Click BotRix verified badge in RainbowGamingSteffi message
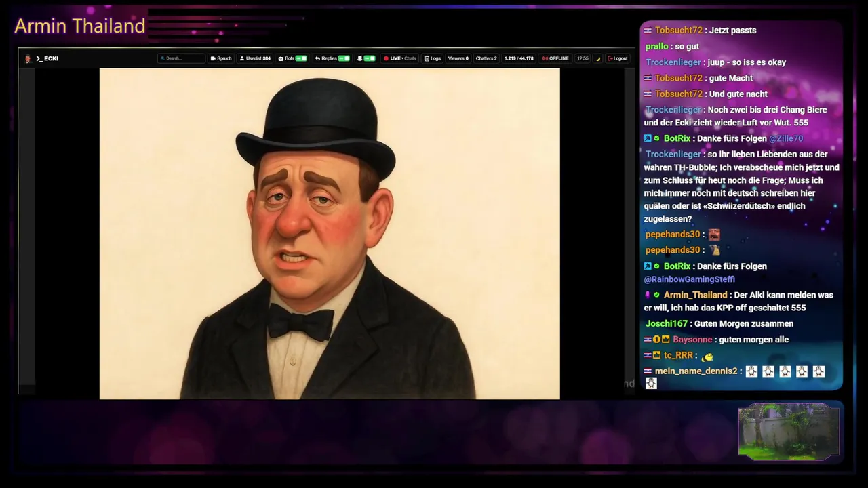Screen dimensions: 868x488 pos(657,266)
